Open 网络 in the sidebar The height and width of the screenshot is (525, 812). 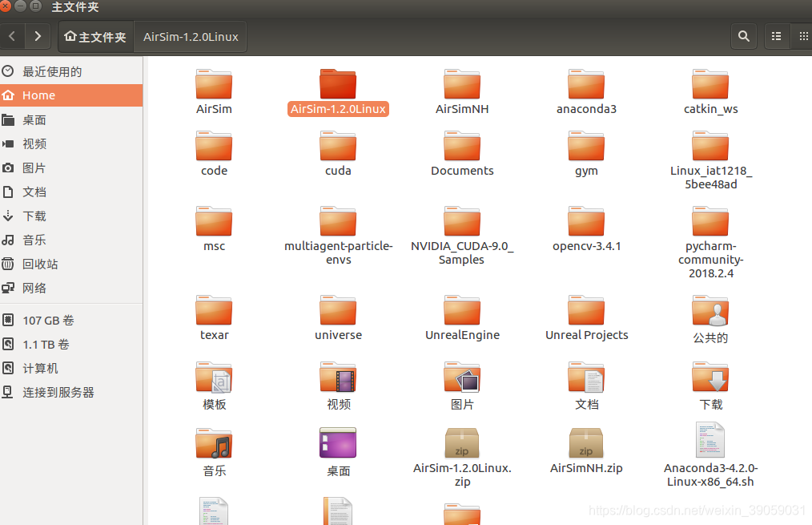71,289
